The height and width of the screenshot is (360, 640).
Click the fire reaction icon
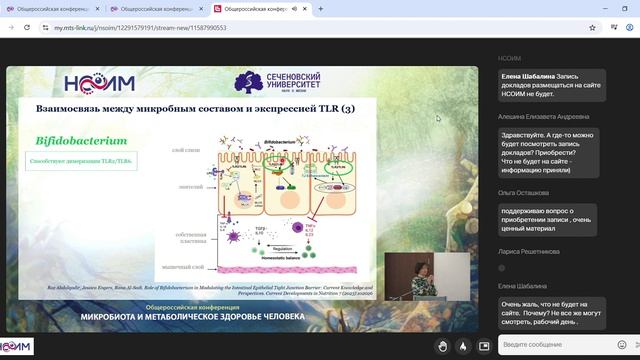(x=463, y=346)
